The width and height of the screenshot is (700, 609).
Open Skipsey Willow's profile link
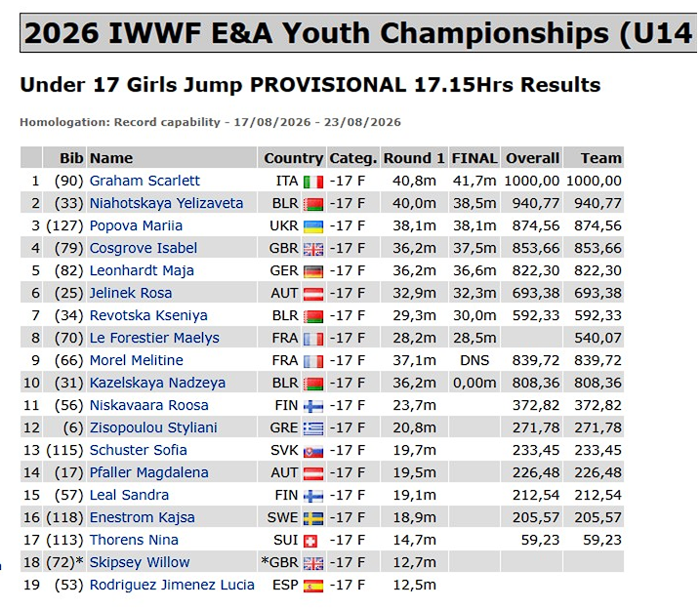140,562
